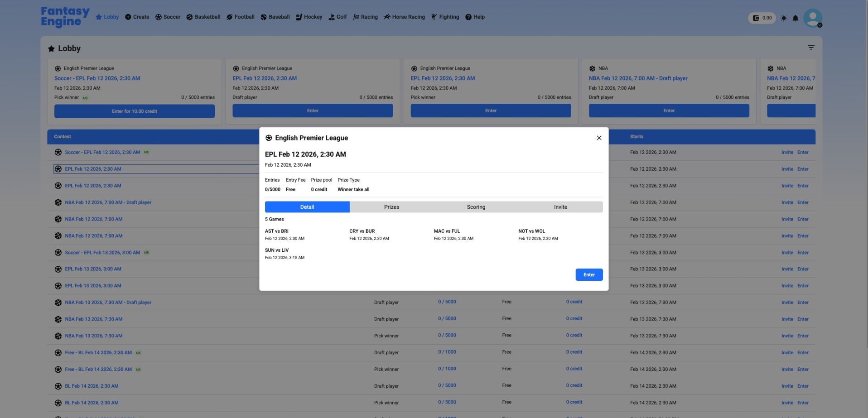This screenshot has width=868, height=418.
Task: Switch to the Prizes tab
Action: [x=391, y=207]
